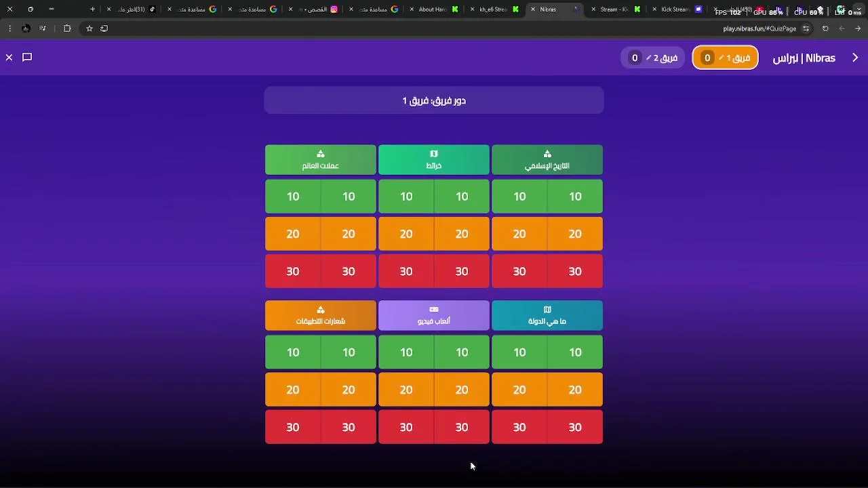Screen dimensions: 868x488
Task: Click the site info icon next to the URL
Action: [806, 28]
